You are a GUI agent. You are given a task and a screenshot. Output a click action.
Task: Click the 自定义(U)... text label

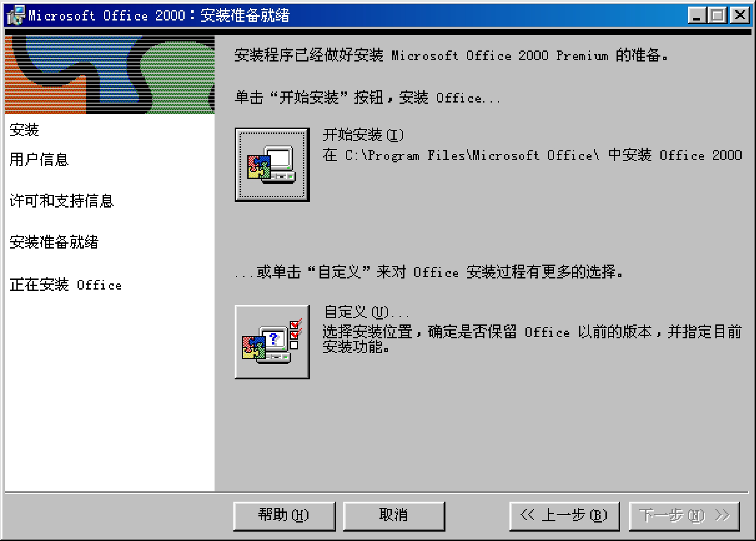[x=366, y=313]
